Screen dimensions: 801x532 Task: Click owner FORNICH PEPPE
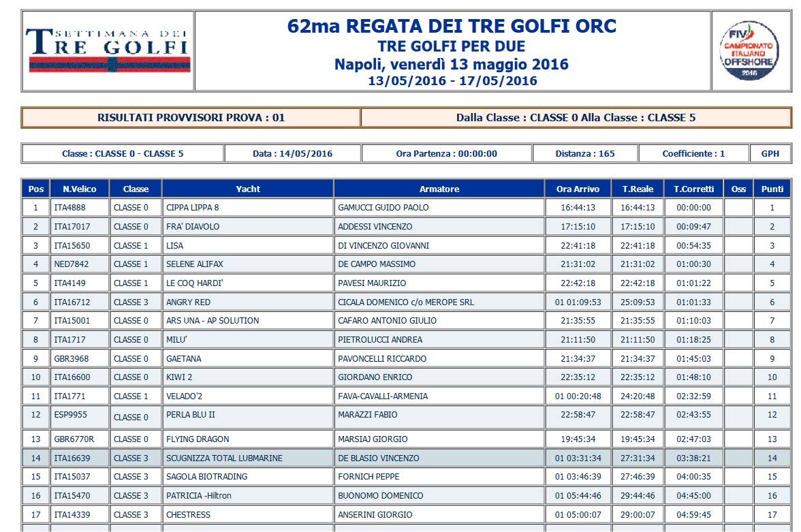click(369, 477)
